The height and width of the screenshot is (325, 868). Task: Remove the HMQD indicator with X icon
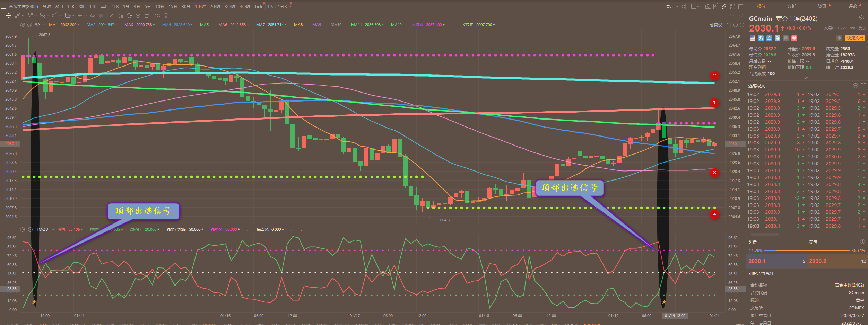click(x=30, y=229)
